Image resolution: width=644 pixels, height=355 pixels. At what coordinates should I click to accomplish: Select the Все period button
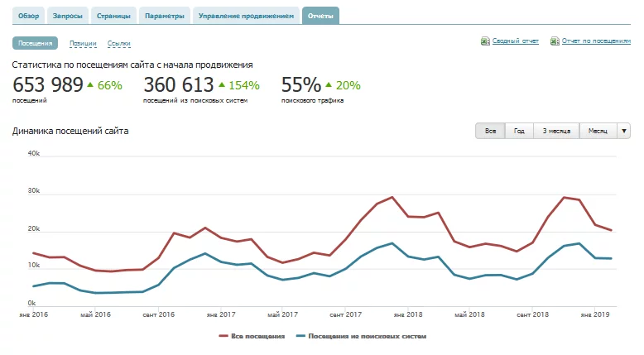tap(490, 131)
